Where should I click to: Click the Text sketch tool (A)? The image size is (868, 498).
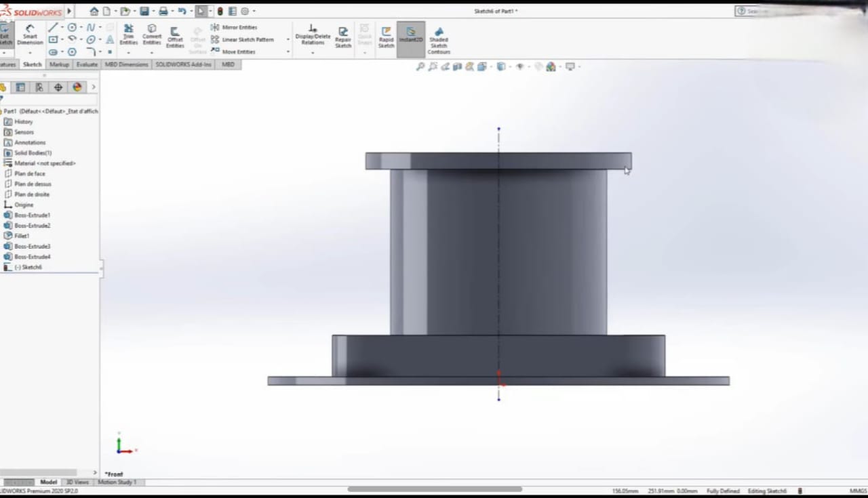coord(110,40)
